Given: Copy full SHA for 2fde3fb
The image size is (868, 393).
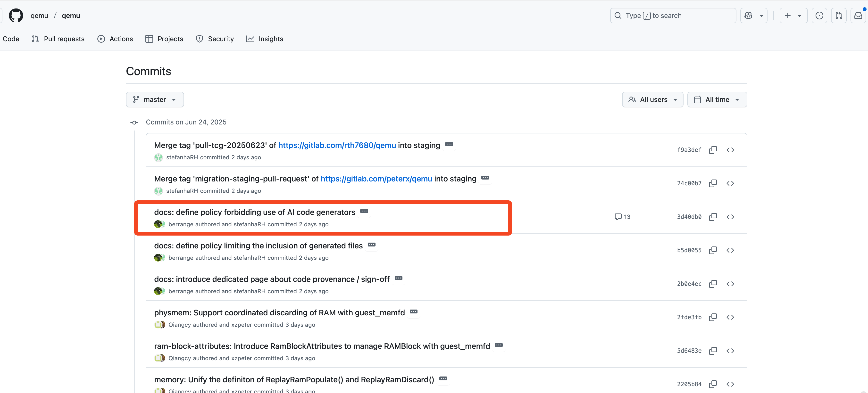Looking at the screenshot, I should 713,317.
